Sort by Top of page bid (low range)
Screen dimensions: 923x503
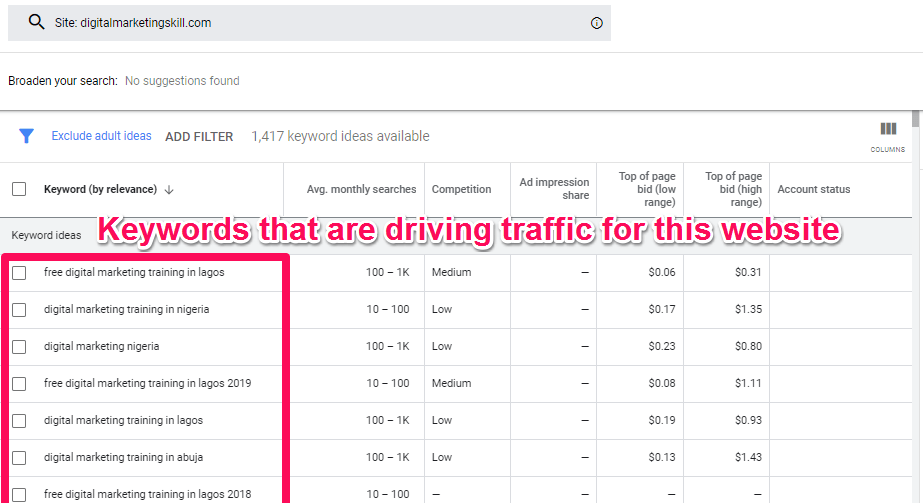[647, 189]
